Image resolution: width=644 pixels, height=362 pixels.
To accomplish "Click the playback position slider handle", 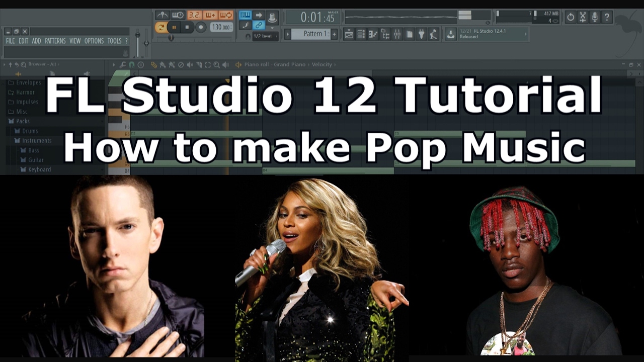I will click(x=171, y=37).
